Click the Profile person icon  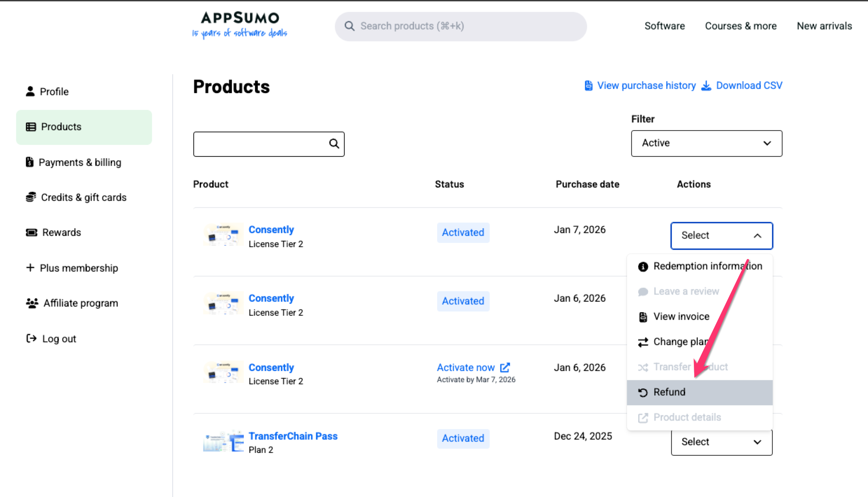tap(30, 91)
